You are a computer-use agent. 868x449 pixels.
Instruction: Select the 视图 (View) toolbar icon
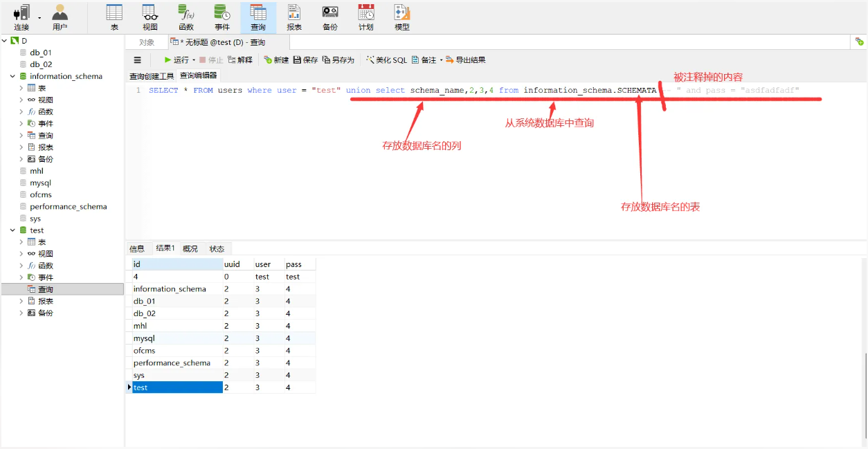point(150,17)
